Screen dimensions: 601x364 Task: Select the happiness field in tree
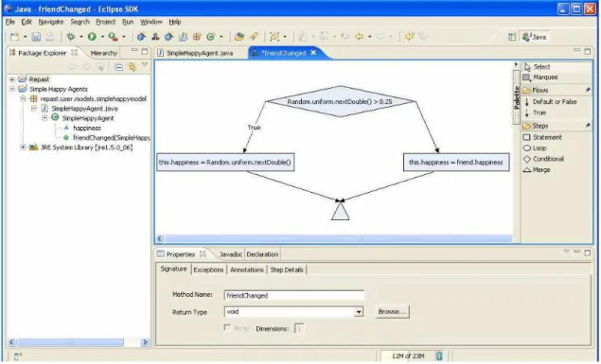click(x=87, y=129)
